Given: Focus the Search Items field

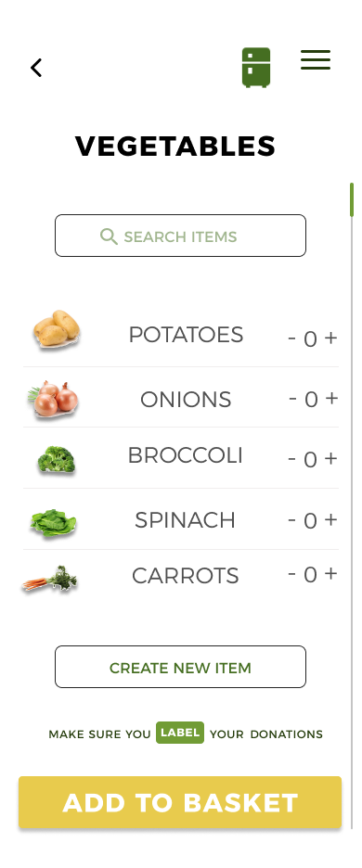Looking at the screenshot, I should (180, 236).
